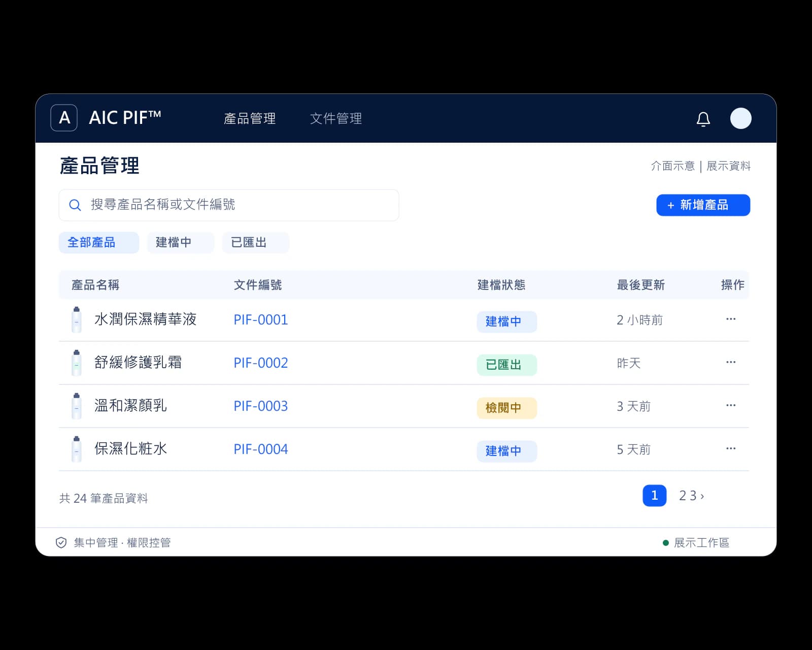The image size is (812, 650).
Task: Open more actions for PIF-0001 row
Action: (731, 319)
